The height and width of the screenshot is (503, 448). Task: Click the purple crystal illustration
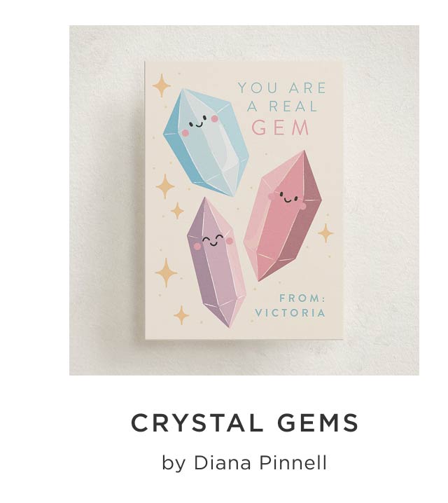pos(216,263)
